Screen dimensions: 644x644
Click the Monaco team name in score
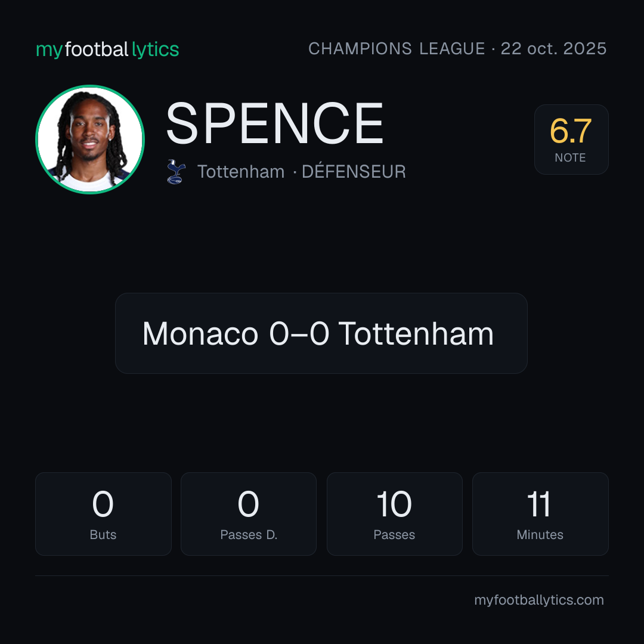coord(200,333)
